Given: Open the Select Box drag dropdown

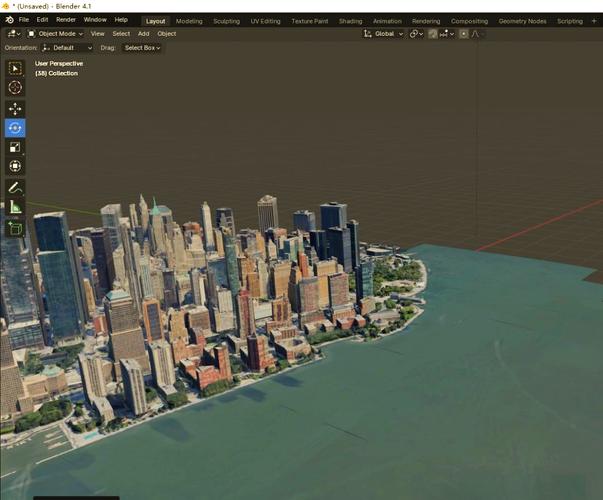Looking at the screenshot, I should (x=142, y=48).
